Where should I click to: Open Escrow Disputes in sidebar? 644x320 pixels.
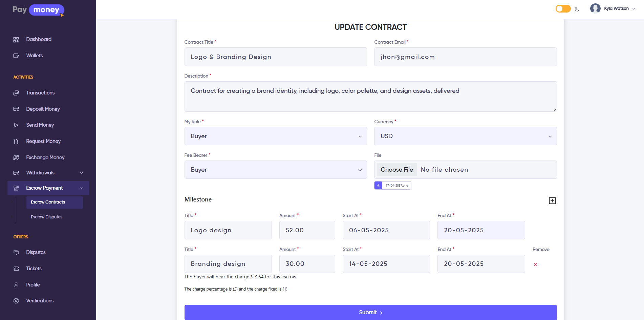47,217
